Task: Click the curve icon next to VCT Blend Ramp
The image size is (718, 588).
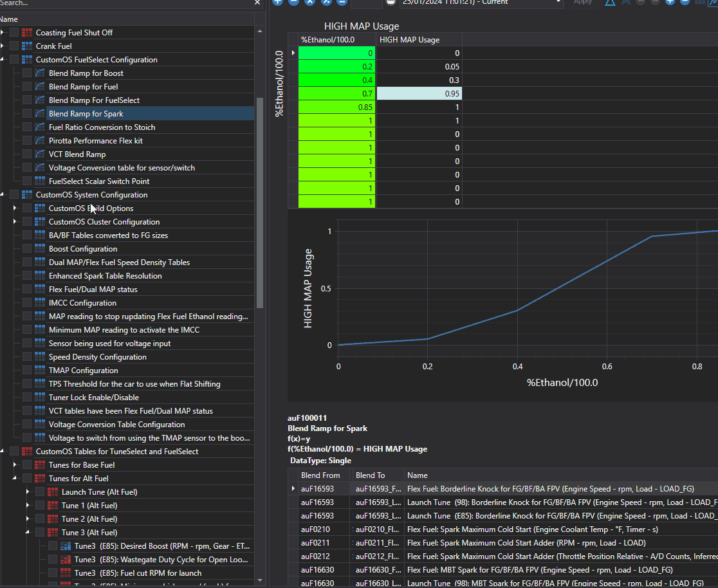Action: tap(40, 154)
